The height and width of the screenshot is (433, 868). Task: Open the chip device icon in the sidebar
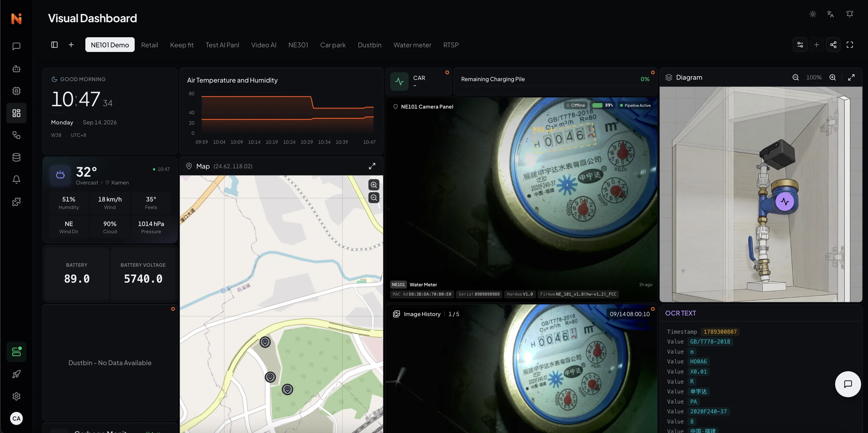(16, 91)
